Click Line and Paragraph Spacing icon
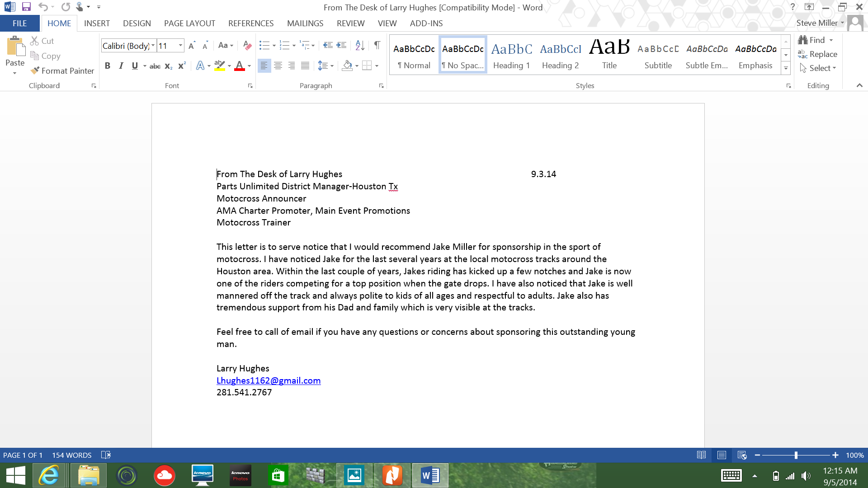Screen dimensions: 868x488 [323, 66]
